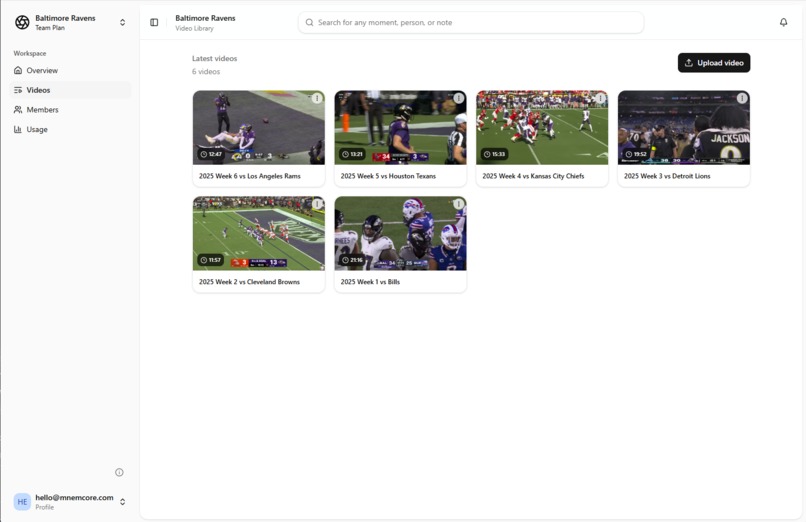Click title 2025 Week 4 vs Kansas City Chiefs

[533, 176]
